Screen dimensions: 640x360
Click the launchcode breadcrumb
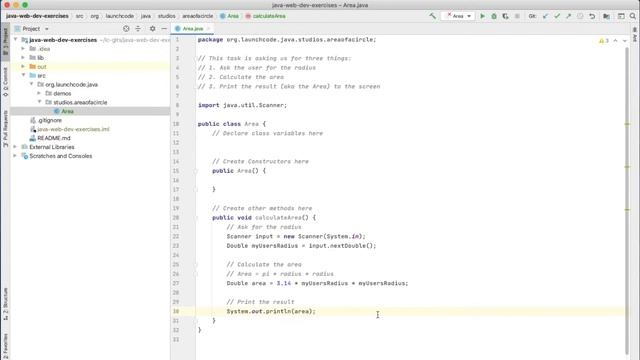[x=120, y=16]
